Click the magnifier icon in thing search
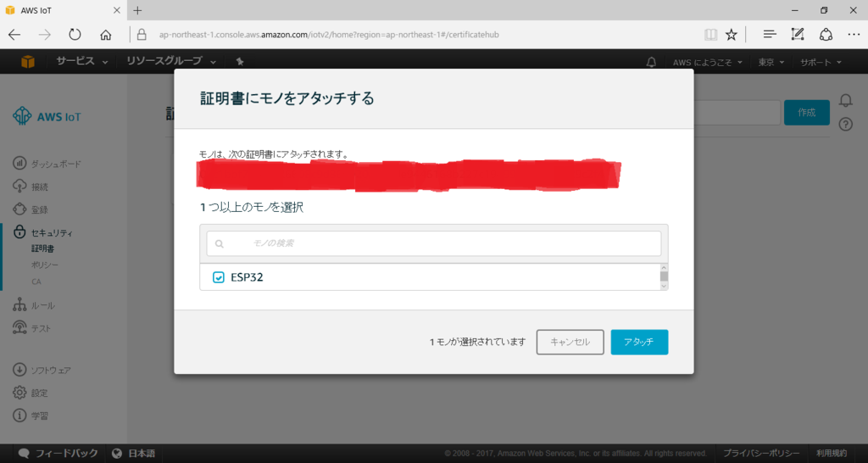868x463 pixels. (x=220, y=243)
